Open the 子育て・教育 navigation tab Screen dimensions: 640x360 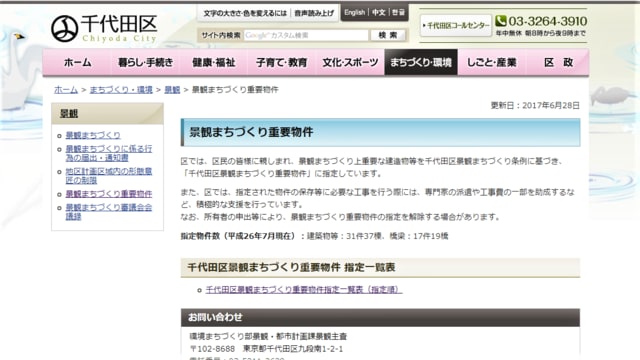pyautogui.click(x=282, y=62)
